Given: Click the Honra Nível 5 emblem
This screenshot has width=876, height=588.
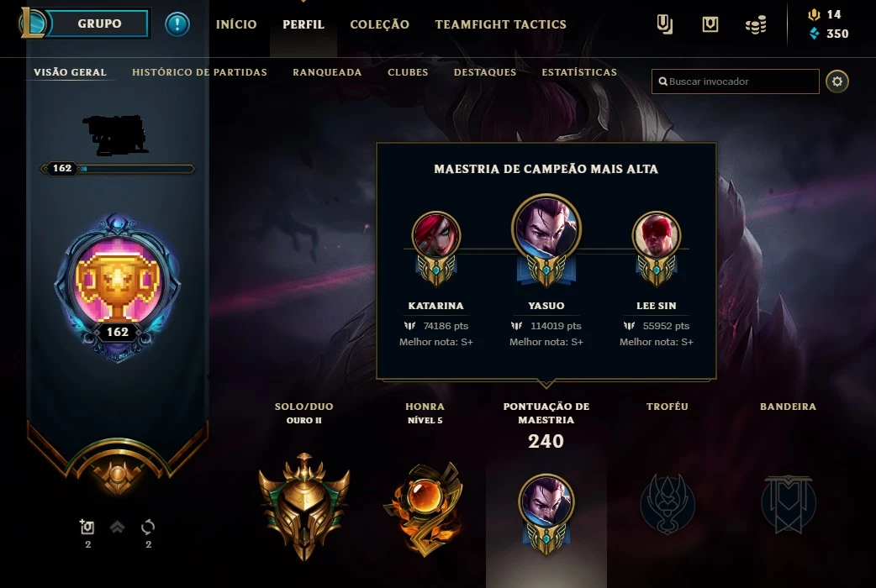Looking at the screenshot, I should point(424,509).
